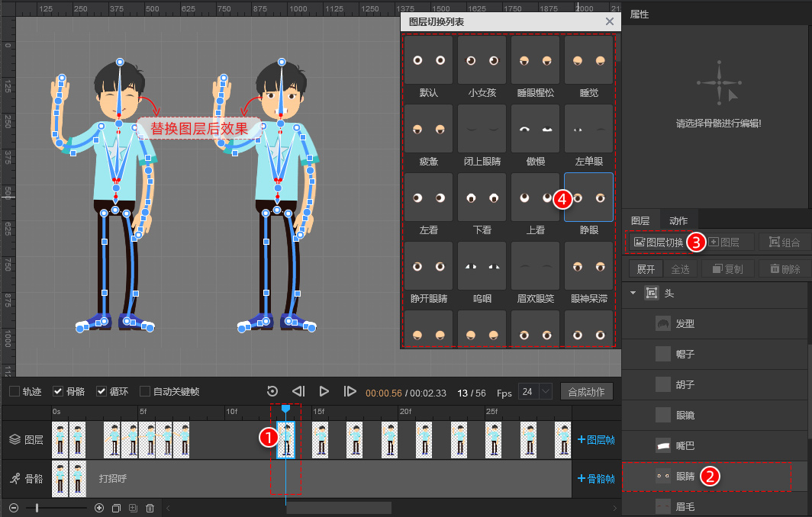Select the 眉毛 layer row
Screen dimensions: 812x517
(x=714, y=506)
